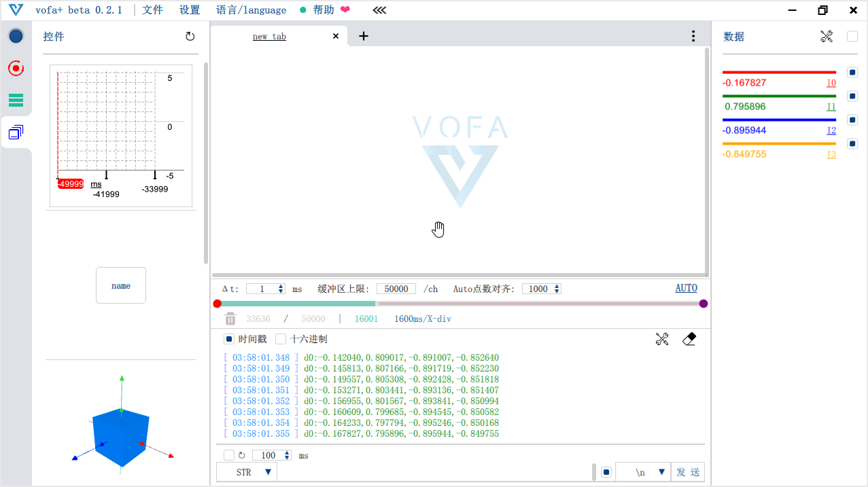Click the refresh icon in the 控件 panel header
The height and width of the screenshot is (487, 868).
[x=190, y=37]
